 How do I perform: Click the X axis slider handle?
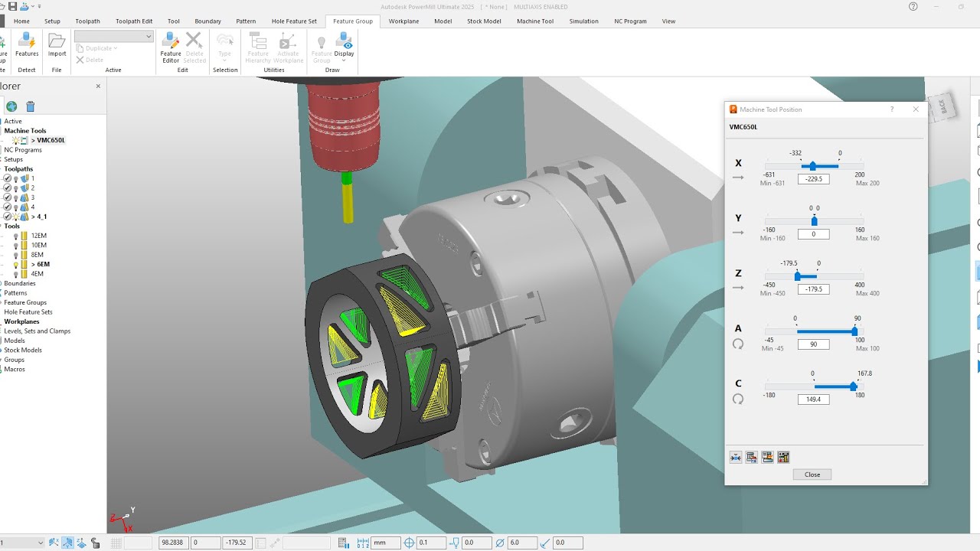point(812,166)
